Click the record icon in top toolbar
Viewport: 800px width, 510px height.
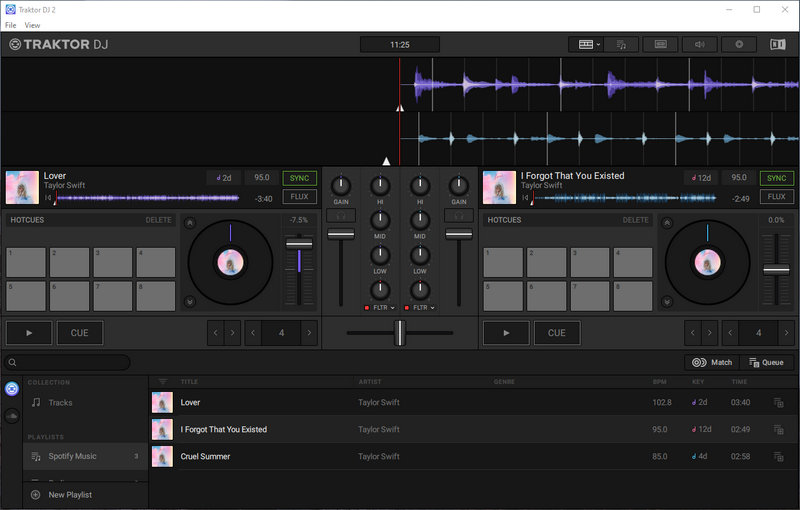[739, 44]
